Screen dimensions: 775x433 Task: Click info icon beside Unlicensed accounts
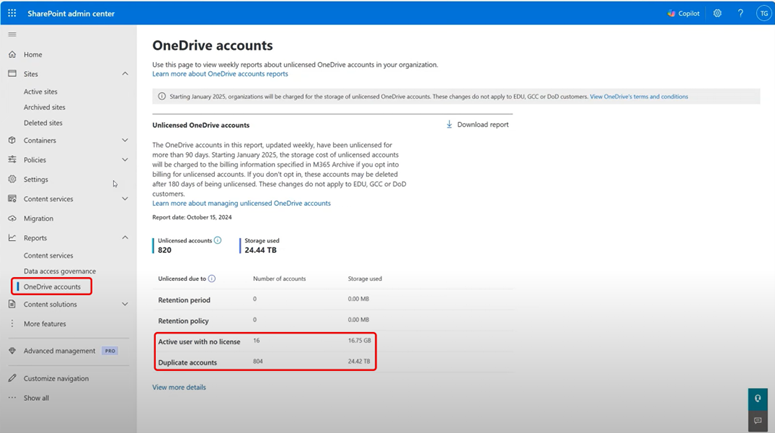pyautogui.click(x=217, y=240)
